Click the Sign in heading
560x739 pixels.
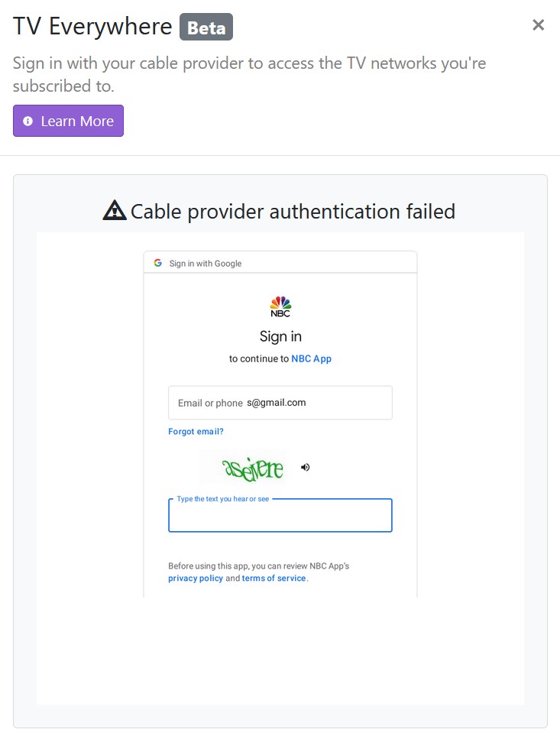point(280,336)
